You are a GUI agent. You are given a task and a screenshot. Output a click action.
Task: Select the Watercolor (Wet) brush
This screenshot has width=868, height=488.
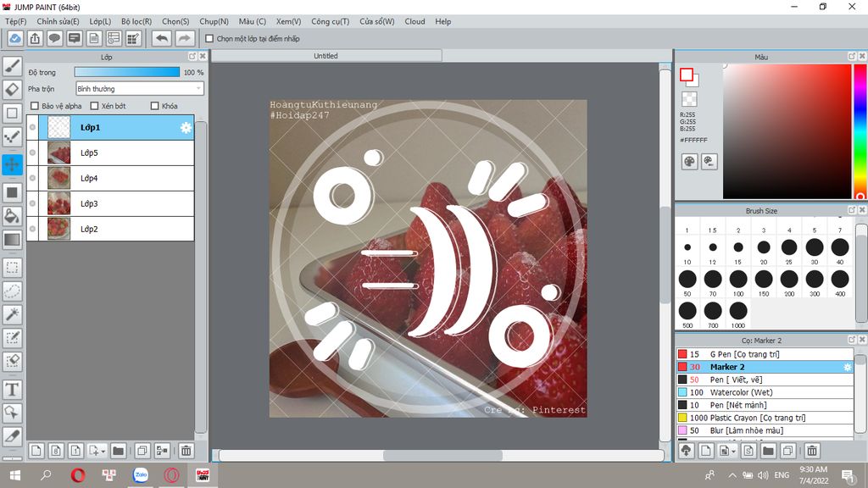coord(765,392)
